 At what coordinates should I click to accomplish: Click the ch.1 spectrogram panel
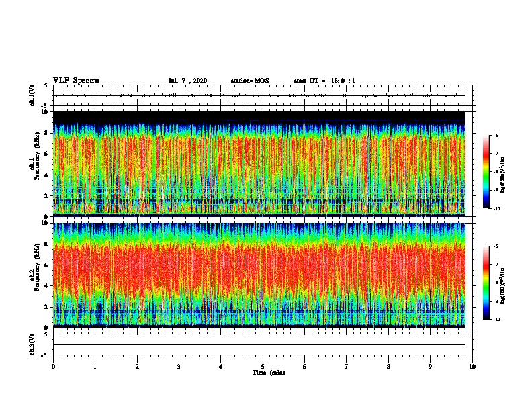coord(259,164)
